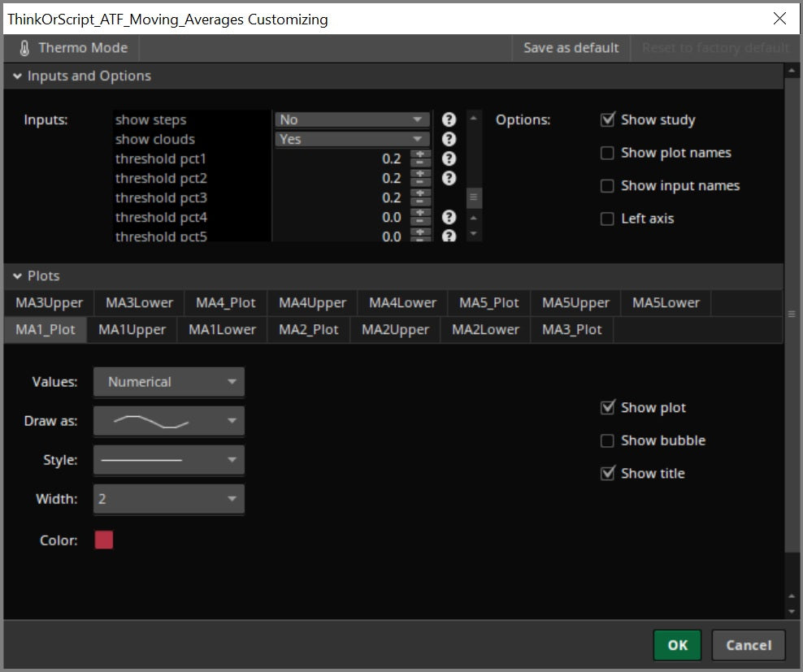Screen dimensions: 803x672
Task: Open show clouds Yes dropdown
Action: pyautogui.click(x=353, y=139)
